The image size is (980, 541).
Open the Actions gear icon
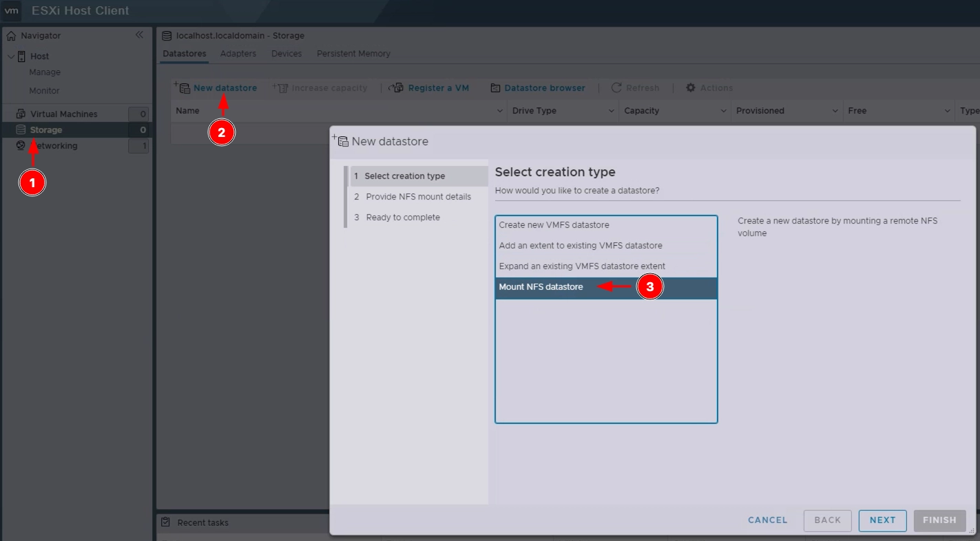690,88
